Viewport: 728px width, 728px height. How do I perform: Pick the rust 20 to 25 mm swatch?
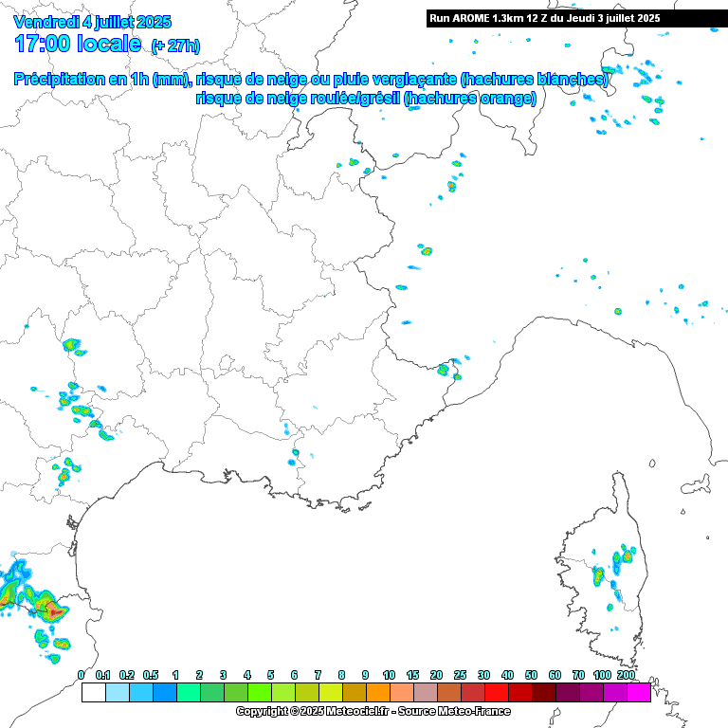pos(449,692)
